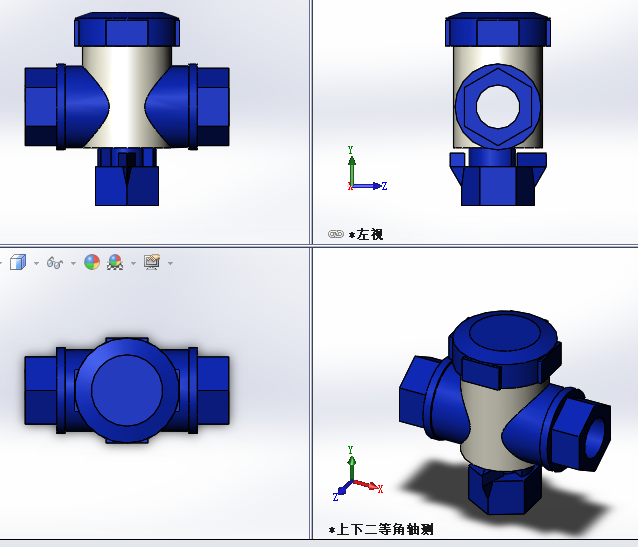Open Edit Appearance color ball
638x547 pixels.
92,263
